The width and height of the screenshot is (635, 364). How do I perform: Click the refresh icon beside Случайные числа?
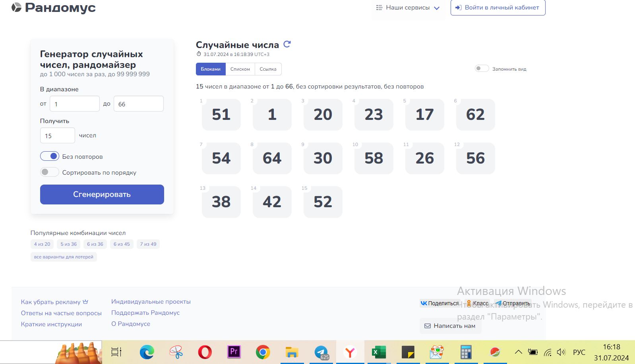tap(287, 44)
